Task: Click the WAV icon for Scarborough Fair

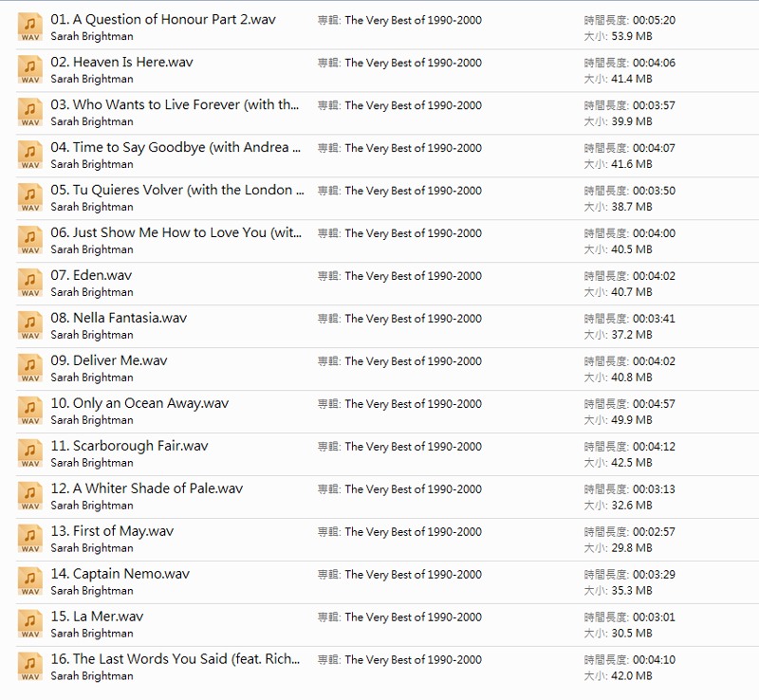Action: [30, 454]
